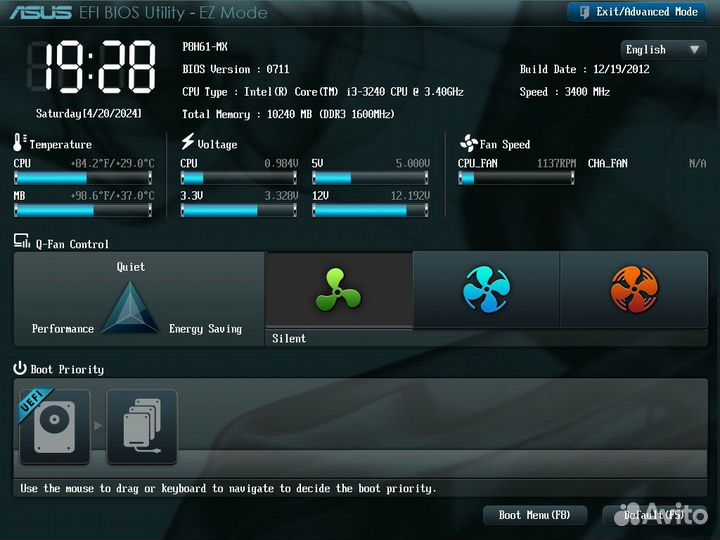Click the lightning bolt Voltage icon

pos(187,143)
